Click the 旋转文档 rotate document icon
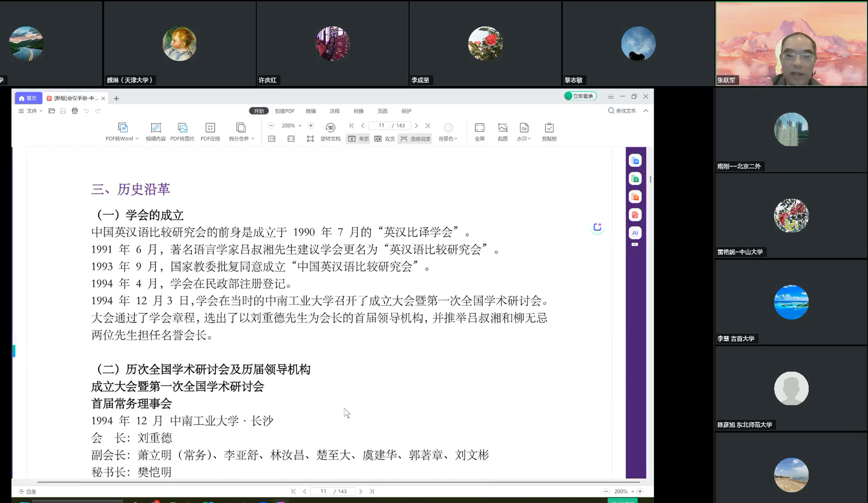Image resolution: width=868 pixels, height=503 pixels. pyautogui.click(x=330, y=128)
